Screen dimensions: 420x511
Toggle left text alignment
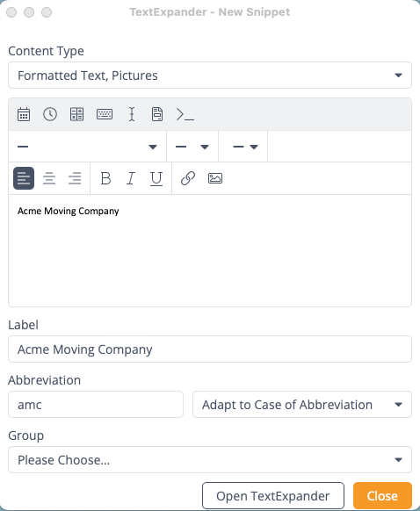(x=24, y=178)
